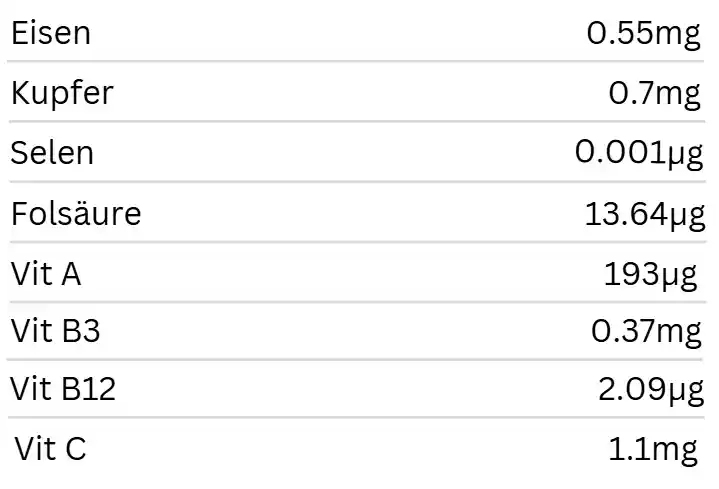Click the Kupfer row label
Screen dimensions: 719x489
[x=62, y=93]
